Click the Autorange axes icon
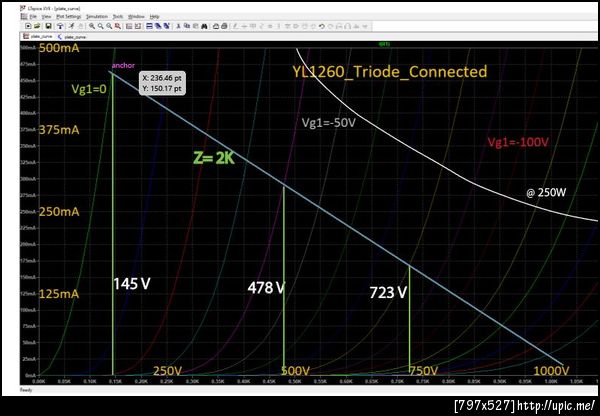Screen dimensions: 600x416 [138, 26]
